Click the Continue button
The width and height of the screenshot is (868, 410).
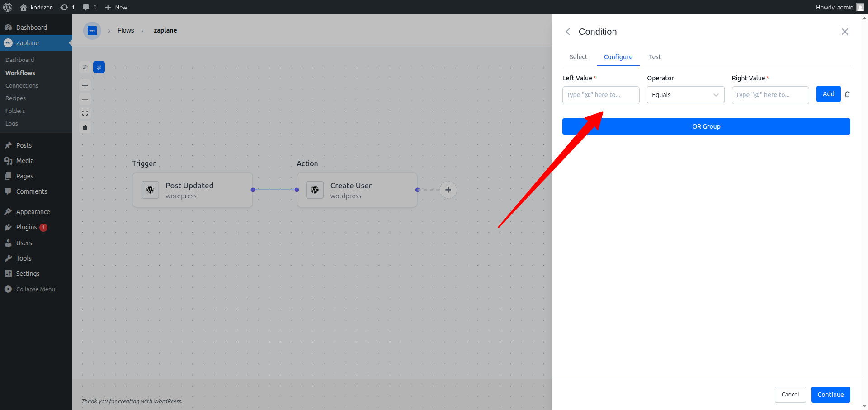click(x=830, y=395)
